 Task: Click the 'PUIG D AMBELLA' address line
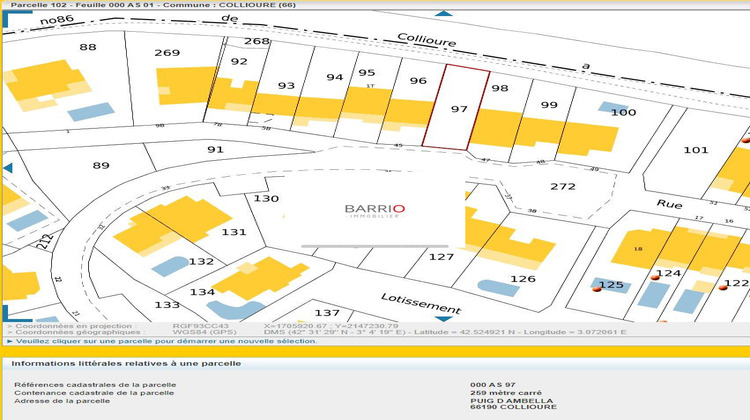(511, 401)
